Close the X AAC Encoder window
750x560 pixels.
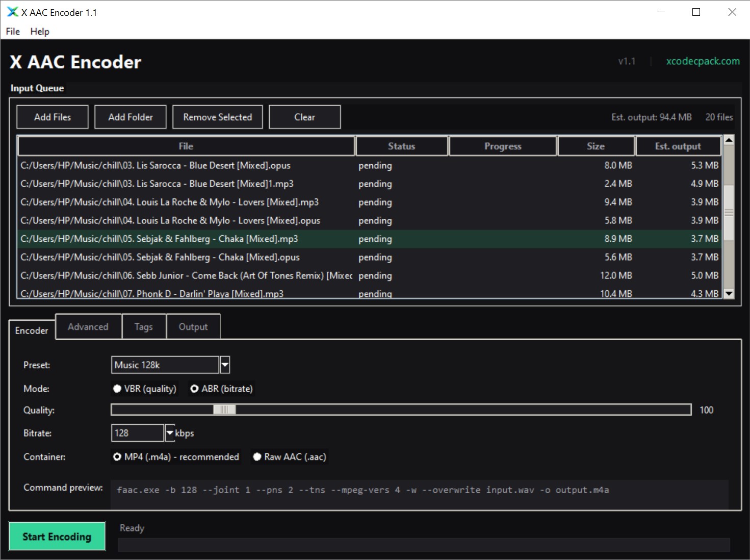(732, 12)
